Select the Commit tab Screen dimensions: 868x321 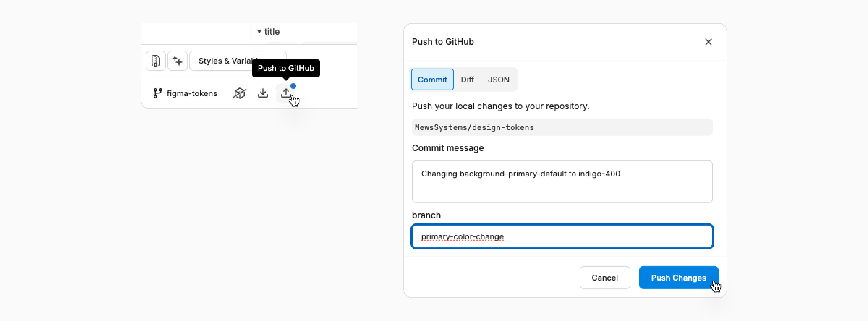pyautogui.click(x=432, y=80)
